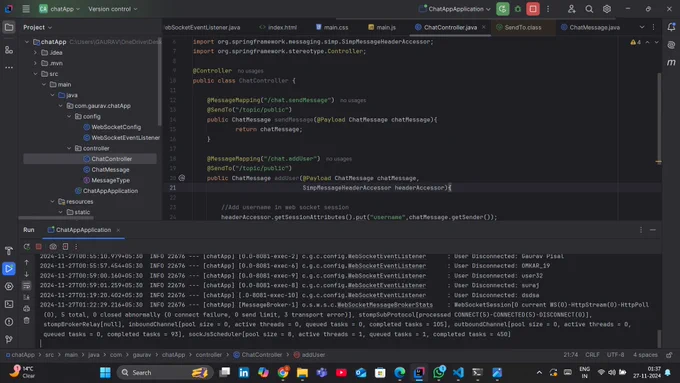This screenshot has width=680, height=383.
Task: Collapse the resources folder
Action: 52,202
